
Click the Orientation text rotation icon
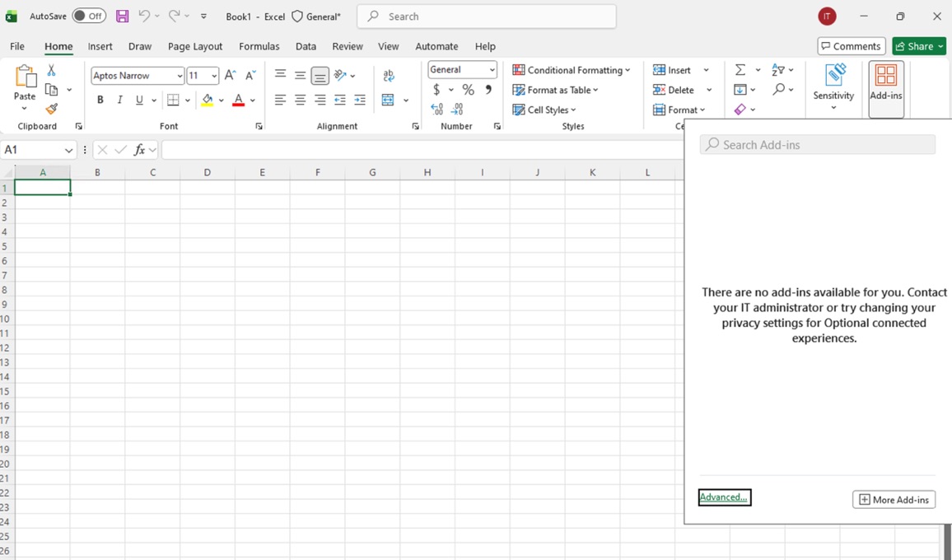(340, 75)
